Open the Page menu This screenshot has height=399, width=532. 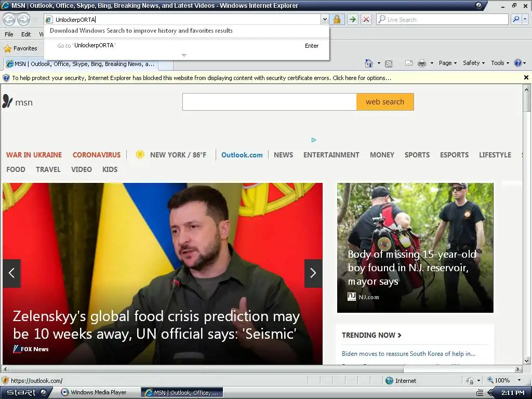pyautogui.click(x=447, y=63)
